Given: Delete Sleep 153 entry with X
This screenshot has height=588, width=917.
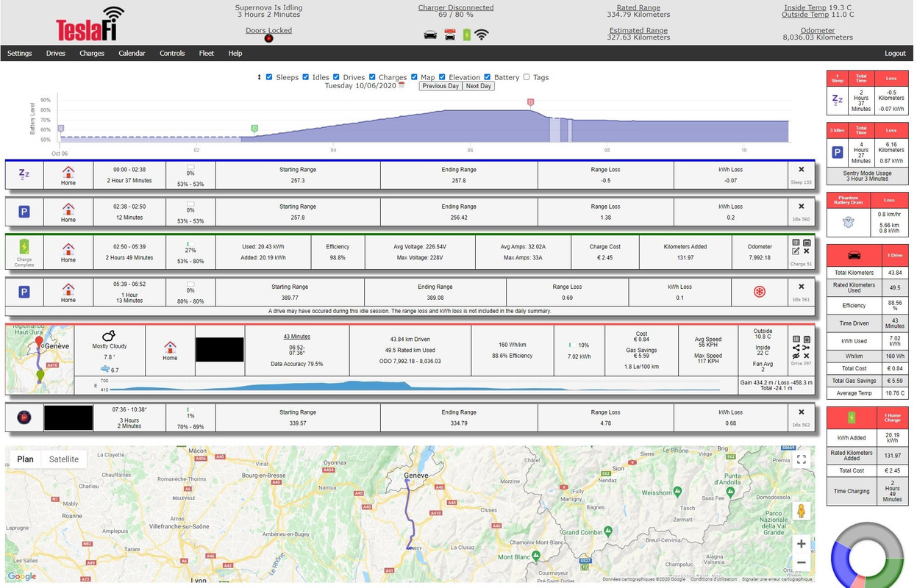Looking at the screenshot, I should (802, 169).
